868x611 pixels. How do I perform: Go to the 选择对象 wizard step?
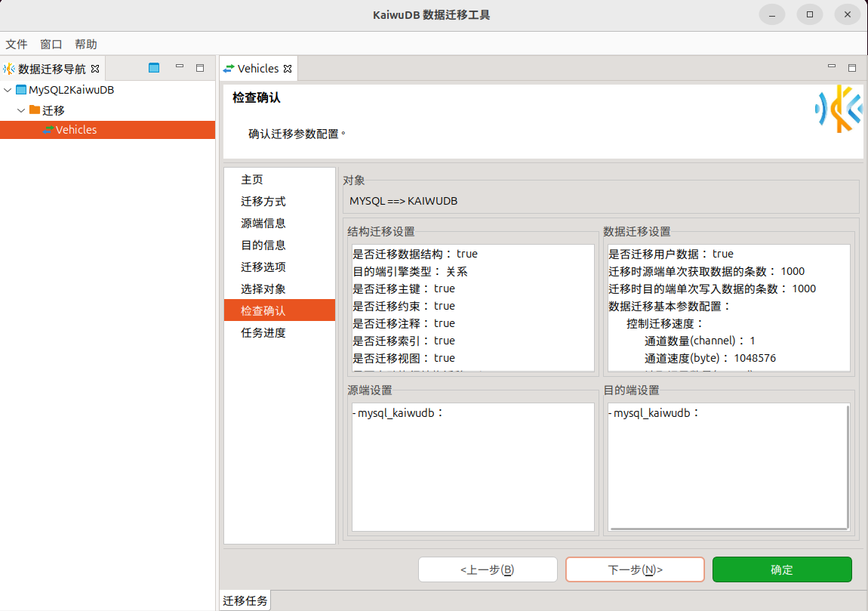click(x=279, y=289)
